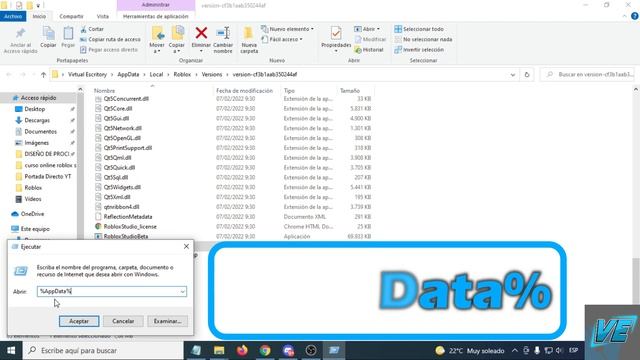640x360 pixels.
Task: Sort by the Tamaño column header
Action: pyautogui.click(x=350, y=91)
